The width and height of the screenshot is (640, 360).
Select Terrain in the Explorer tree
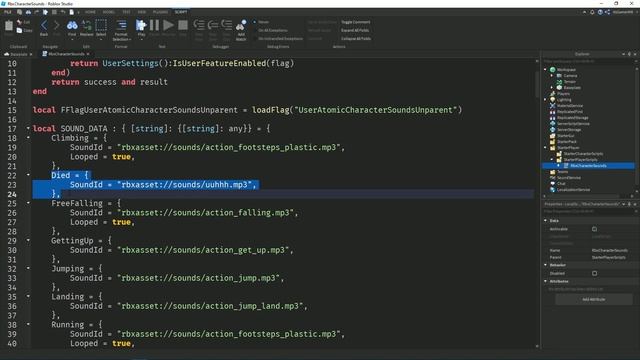click(569, 82)
